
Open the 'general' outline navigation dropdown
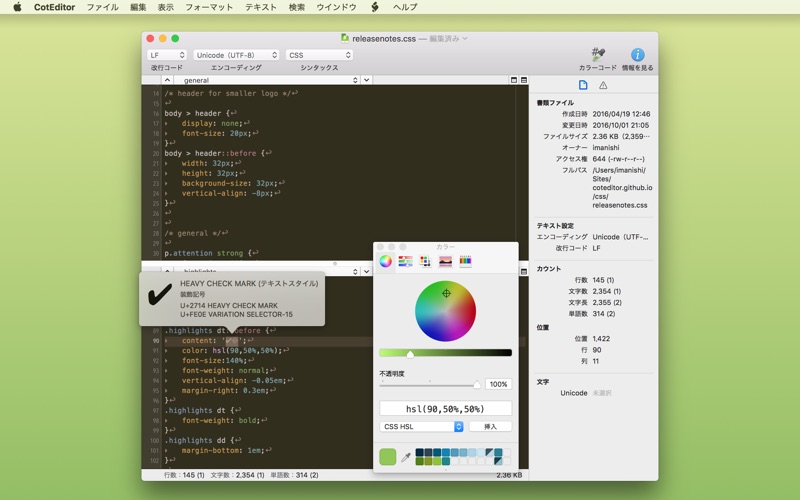267,80
